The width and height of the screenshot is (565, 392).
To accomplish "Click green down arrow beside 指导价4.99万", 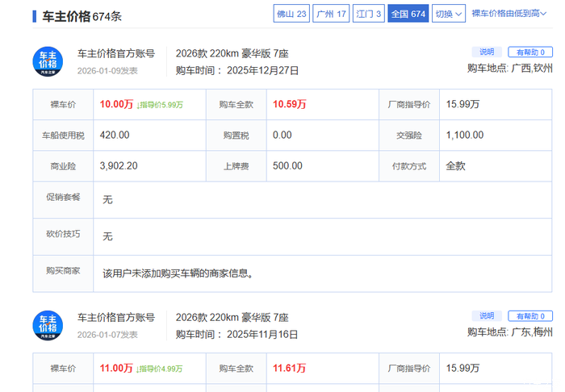I will tap(139, 369).
